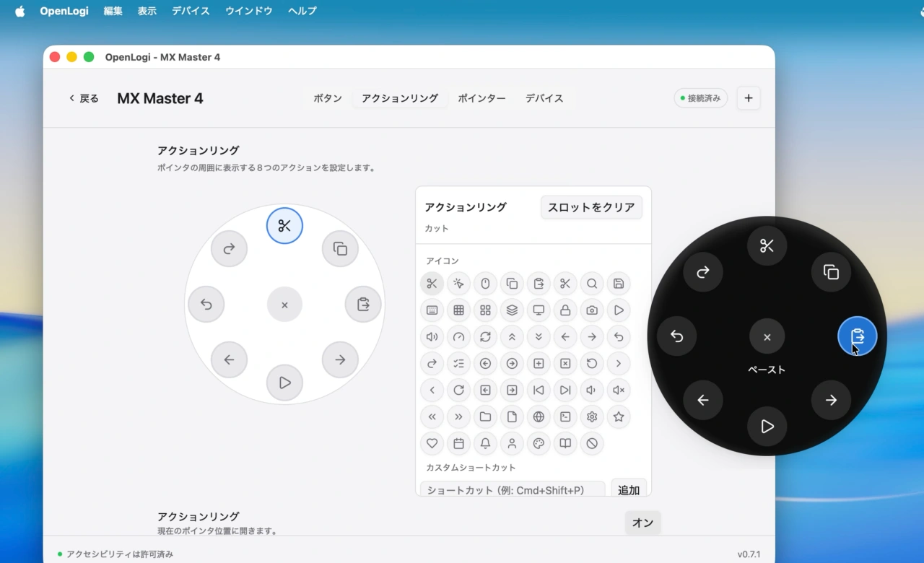Select the person icon in icon grid
The height and width of the screenshot is (563, 924).
(x=512, y=444)
